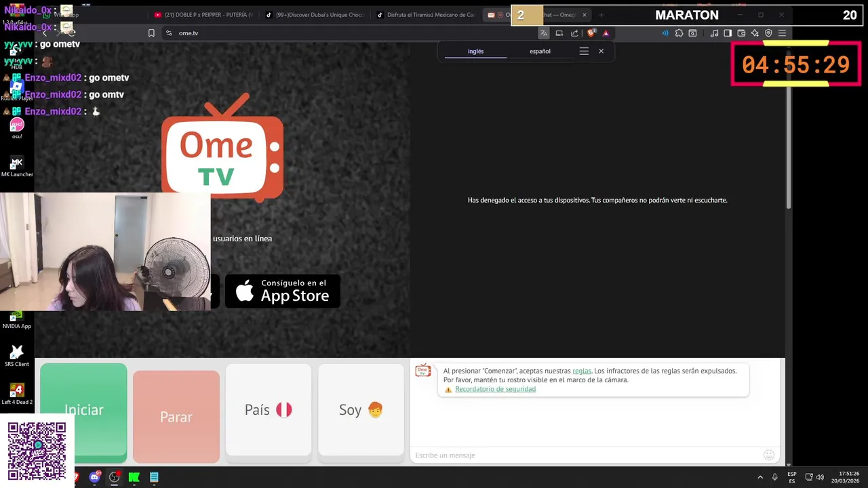Screen dimensions: 868x488
Task: Click the volume speaker icon in system tray
Action: click(820, 477)
